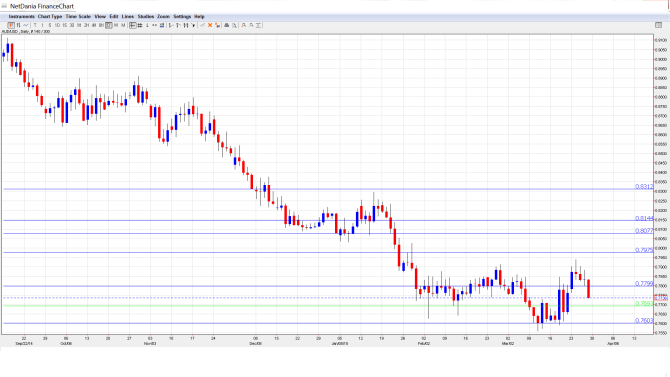Screen dimensions: 670x377
Task: Click the orange X delete icon
Action: pos(210,25)
